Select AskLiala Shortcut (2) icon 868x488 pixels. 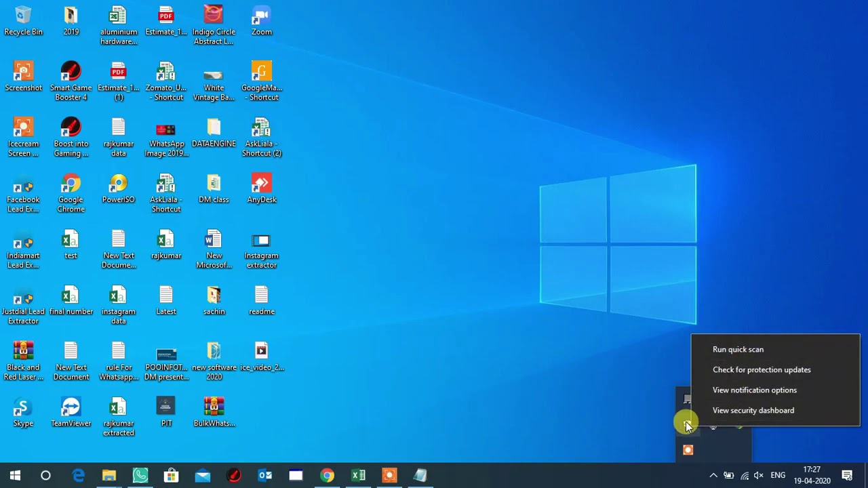262,138
